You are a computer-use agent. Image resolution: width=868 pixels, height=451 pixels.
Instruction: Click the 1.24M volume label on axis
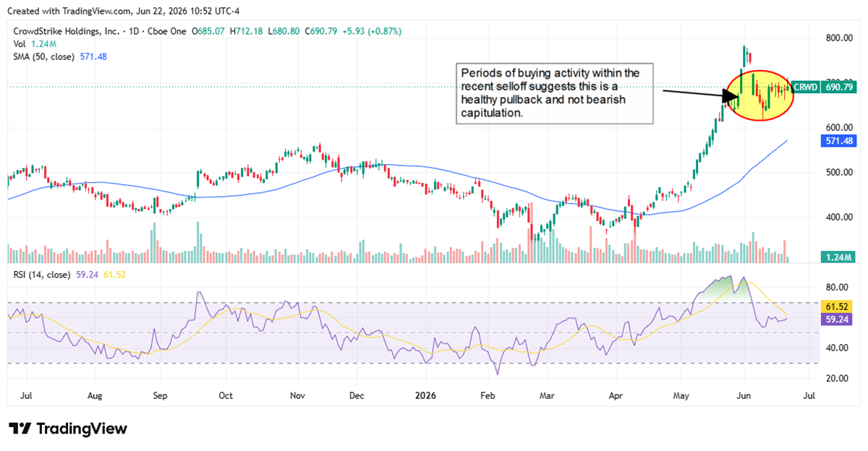(x=838, y=257)
